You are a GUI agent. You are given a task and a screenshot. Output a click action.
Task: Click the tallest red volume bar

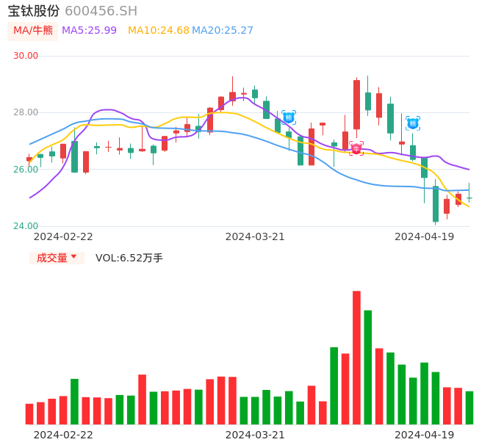tap(356, 358)
